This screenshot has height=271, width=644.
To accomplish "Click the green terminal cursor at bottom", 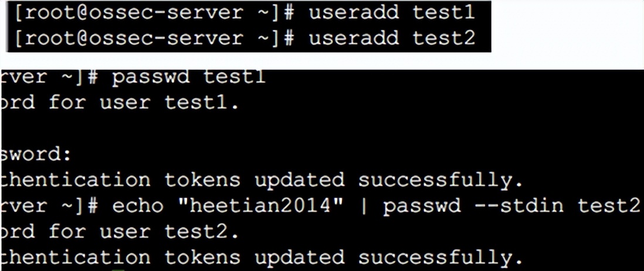I will [x=118, y=270].
